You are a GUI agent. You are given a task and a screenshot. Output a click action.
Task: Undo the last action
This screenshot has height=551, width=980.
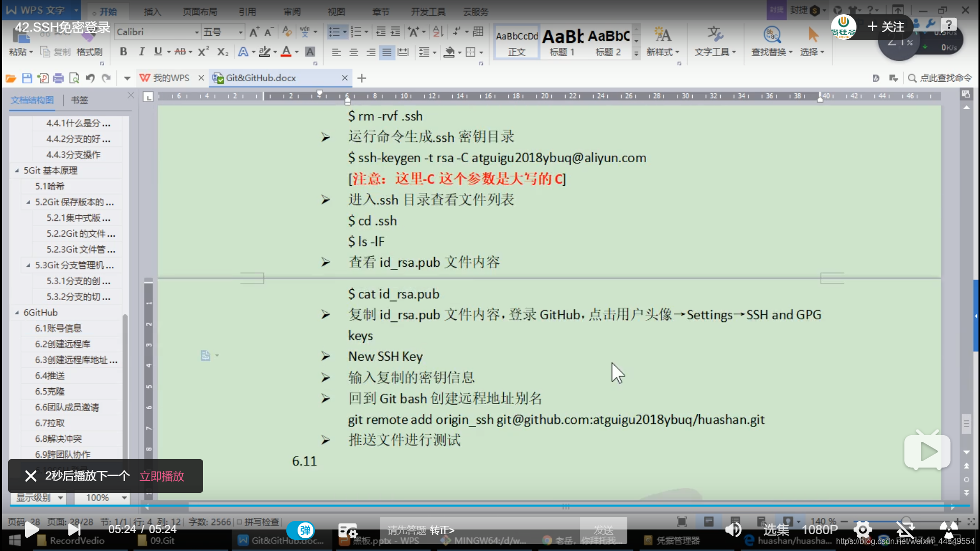point(90,78)
